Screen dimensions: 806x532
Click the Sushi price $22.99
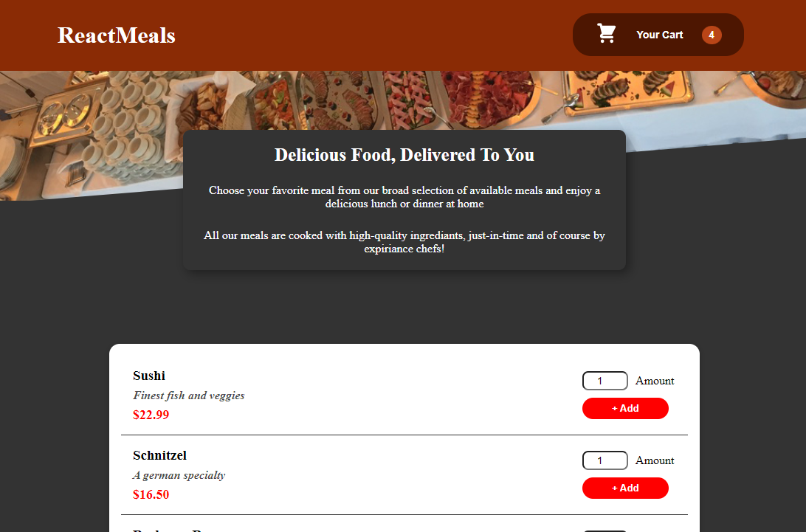coord(151,415)
